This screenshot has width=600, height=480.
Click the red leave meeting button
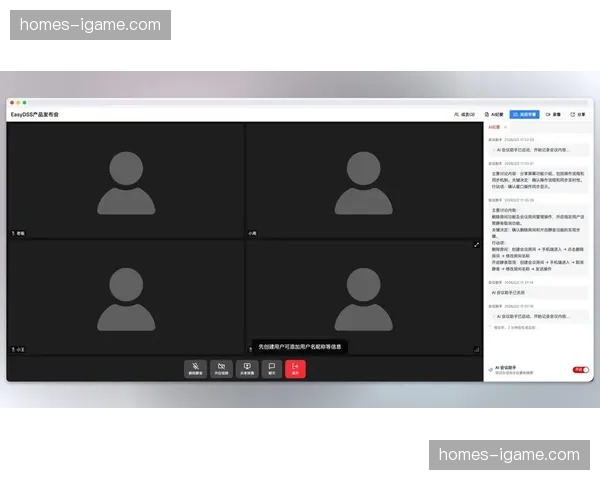coord(295,368)
